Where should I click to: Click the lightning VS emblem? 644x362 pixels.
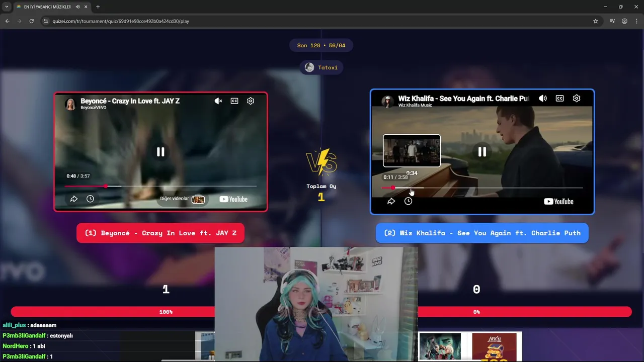321,162
